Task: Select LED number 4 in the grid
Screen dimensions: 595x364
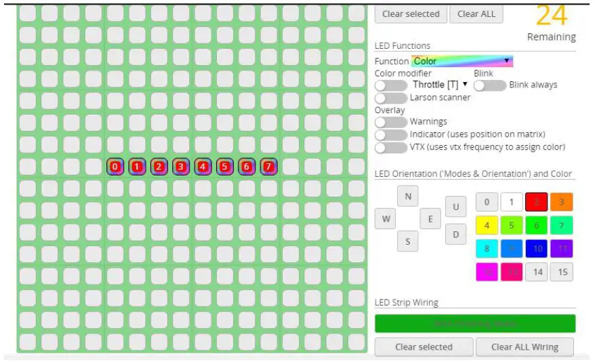Action: (x=203, y=167)
